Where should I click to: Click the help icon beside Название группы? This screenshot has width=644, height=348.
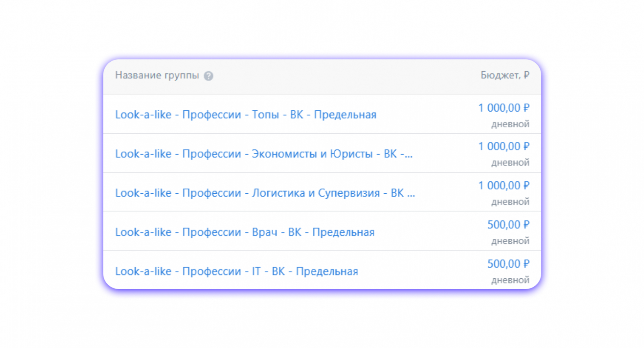coord(208,76)
